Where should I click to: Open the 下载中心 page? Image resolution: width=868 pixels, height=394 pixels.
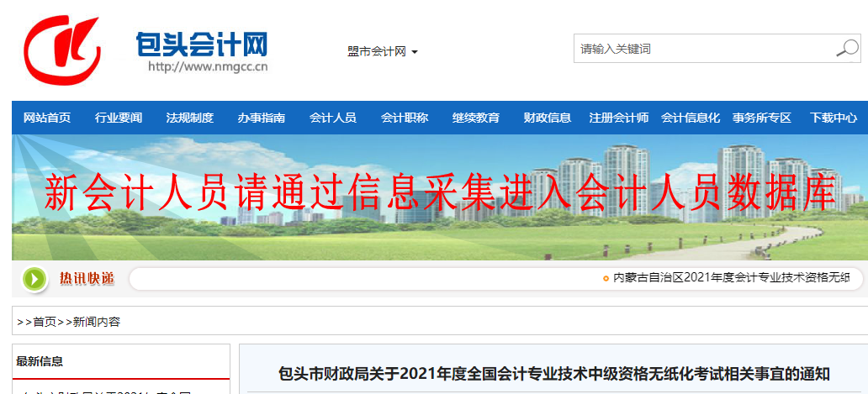(x=834, y=118)
